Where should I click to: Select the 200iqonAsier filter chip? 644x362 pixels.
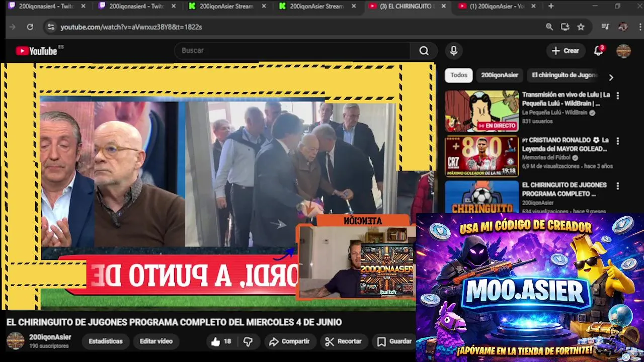click(x=499, y=75)
